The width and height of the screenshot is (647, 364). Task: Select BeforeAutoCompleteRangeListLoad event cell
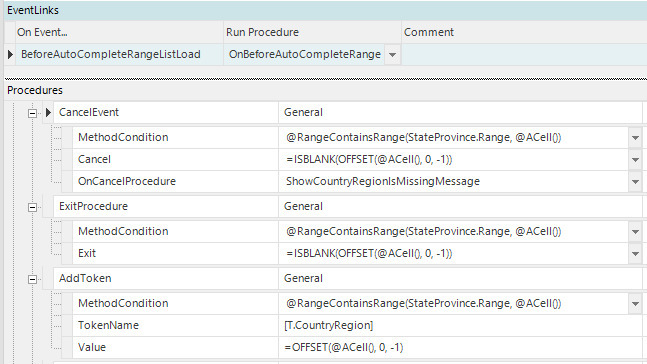pos(119,54)
